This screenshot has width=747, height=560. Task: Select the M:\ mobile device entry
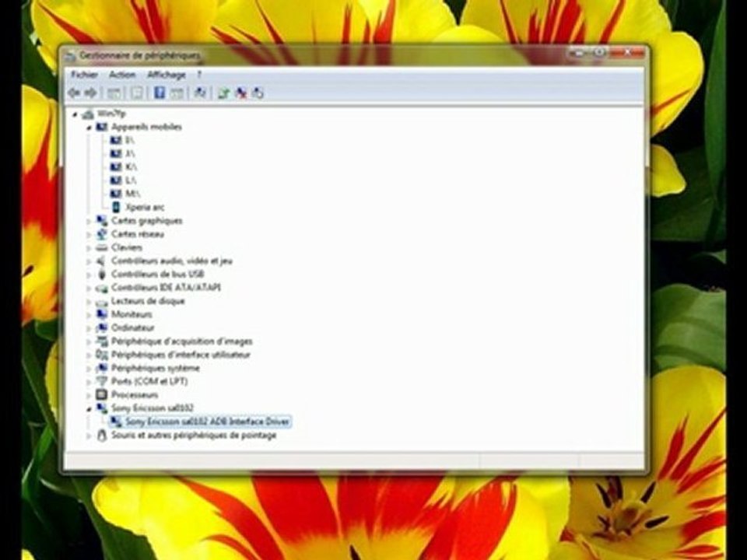point(132,194)
